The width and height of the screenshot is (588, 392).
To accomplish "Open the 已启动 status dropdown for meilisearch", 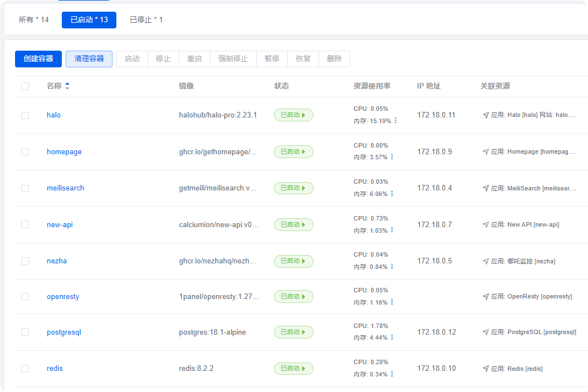I will coord(293,188).
